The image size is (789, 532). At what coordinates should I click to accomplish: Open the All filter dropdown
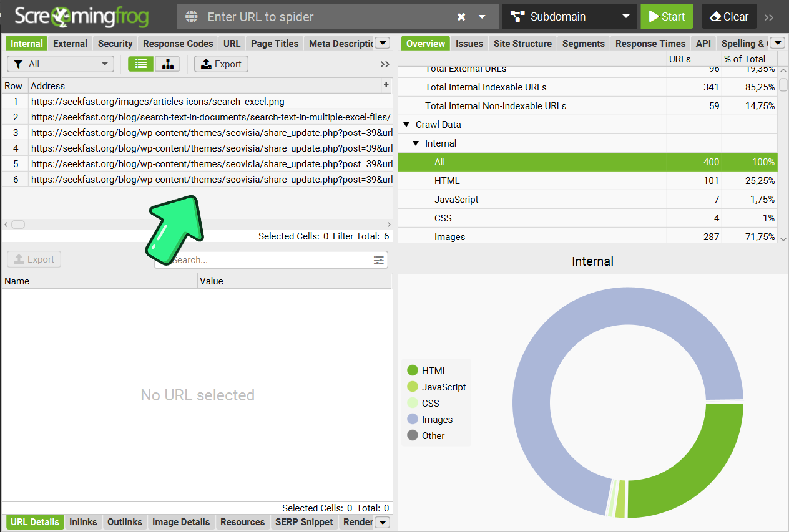(61, 64)
